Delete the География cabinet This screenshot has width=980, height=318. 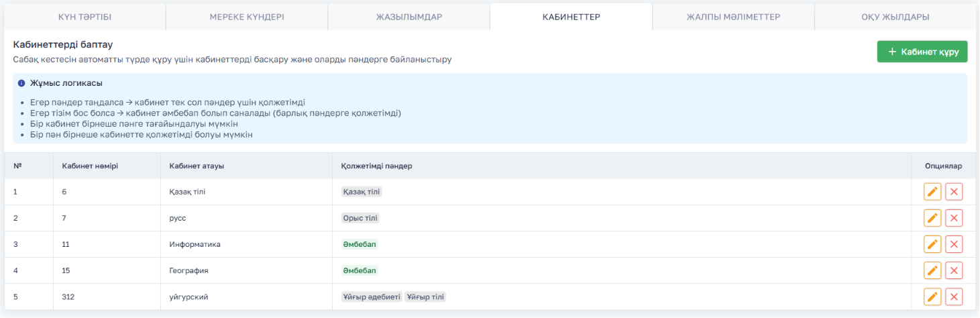[954, 270]
